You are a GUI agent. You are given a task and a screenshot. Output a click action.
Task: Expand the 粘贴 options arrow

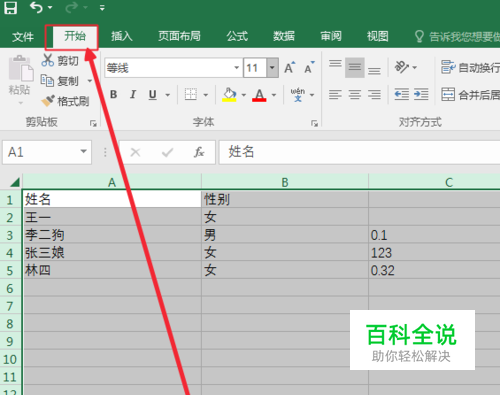(20, 103)
